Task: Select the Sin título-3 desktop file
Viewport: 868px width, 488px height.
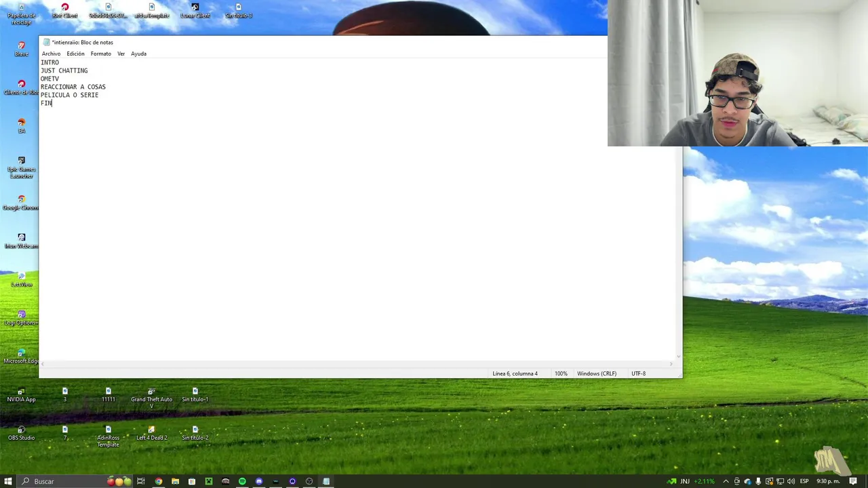Action: tap(238, 11)
